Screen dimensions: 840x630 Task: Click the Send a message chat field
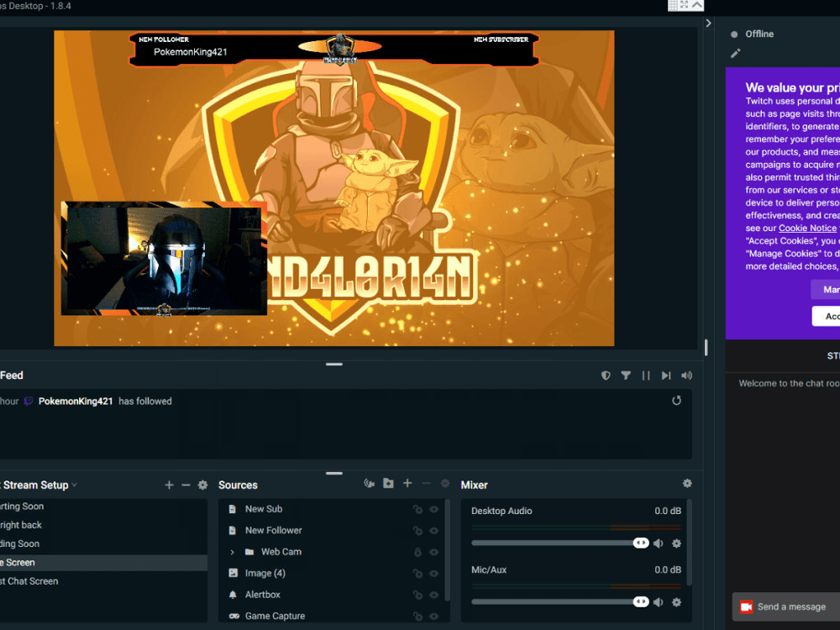[x=786, y=607]
